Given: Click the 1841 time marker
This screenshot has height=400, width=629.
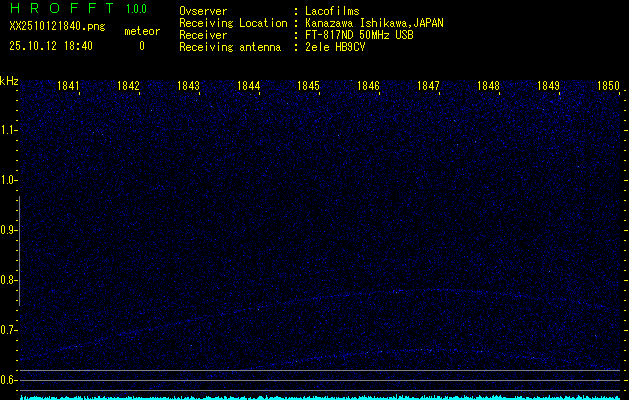Looking at the screenshot, I should 69,87.
